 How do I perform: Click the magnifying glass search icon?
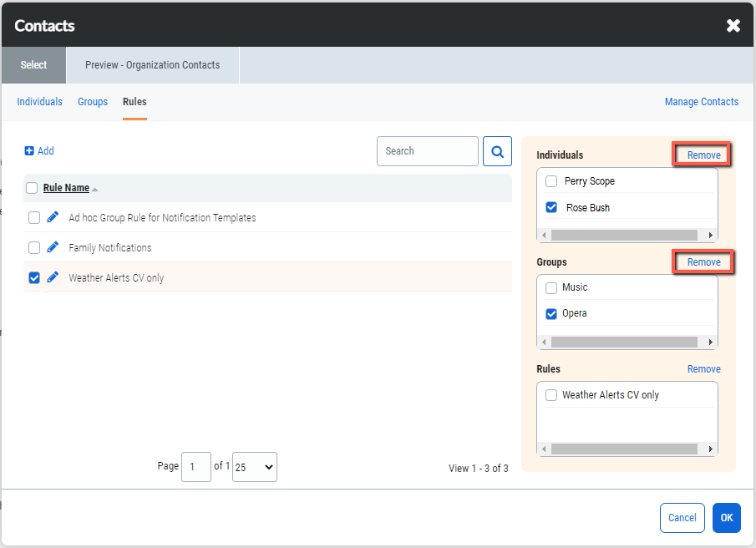[497, 151]
